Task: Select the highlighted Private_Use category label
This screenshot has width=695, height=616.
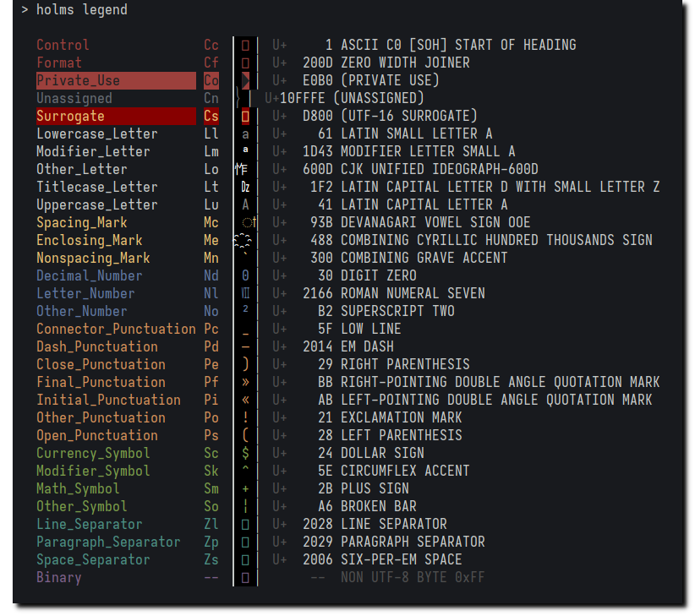Action: (x=116, y=80)
